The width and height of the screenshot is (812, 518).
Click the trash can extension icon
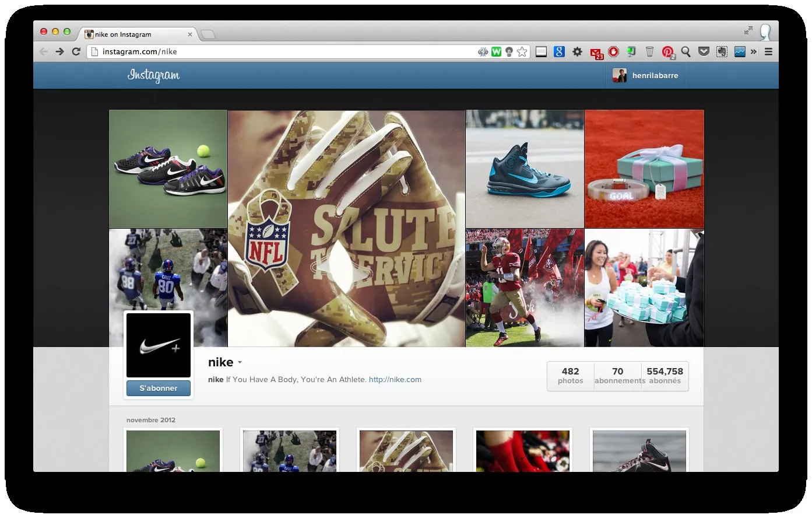click(x=649, y=52)
